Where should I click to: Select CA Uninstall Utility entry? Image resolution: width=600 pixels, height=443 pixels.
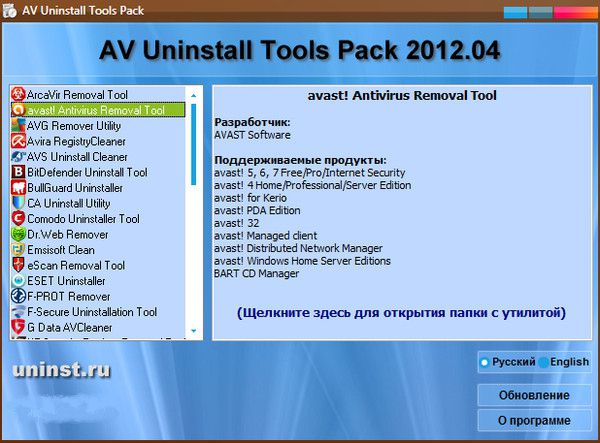pos(98,203)
